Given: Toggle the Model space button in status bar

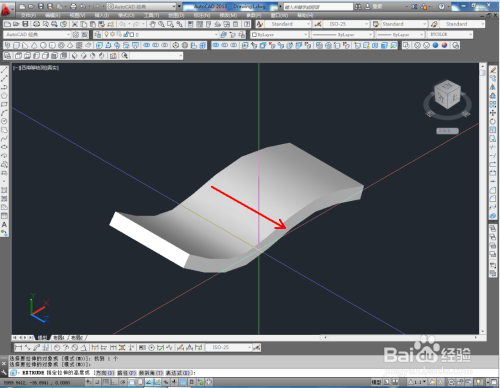Looking at the screenshot, I should (376, 382).
